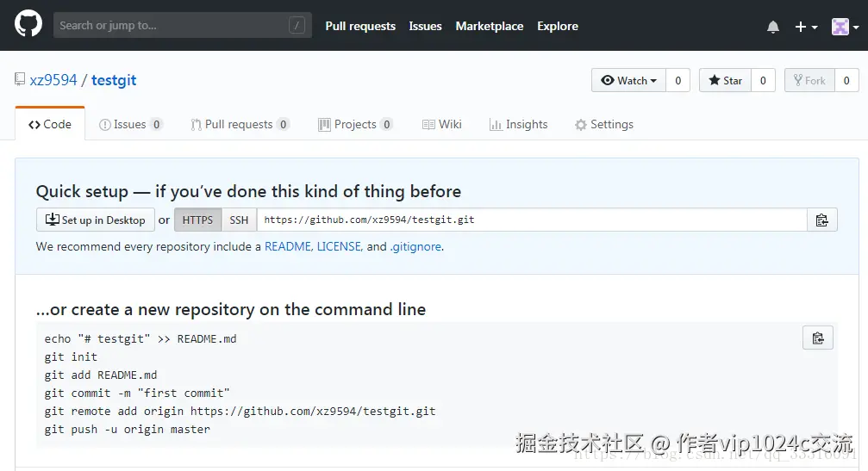868x471 pixels.
Task: Copy the command line snippet to clipboard
Action: point(818,338)
